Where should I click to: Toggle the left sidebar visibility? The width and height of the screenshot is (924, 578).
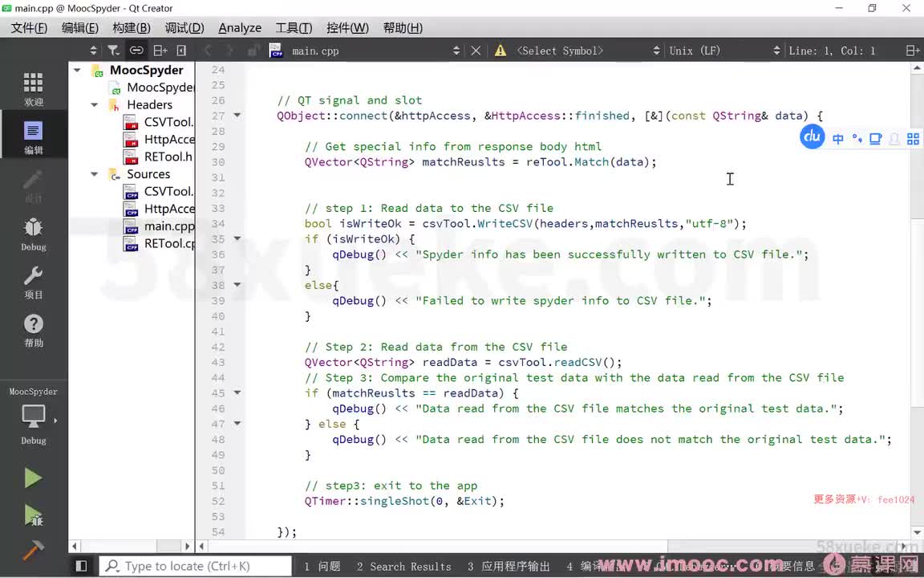[x=81, y=566]
